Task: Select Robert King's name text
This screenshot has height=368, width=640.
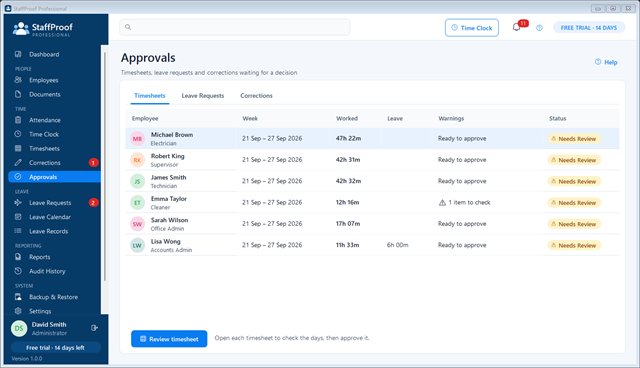Action: pyautogui.click(x=168, y=156)
